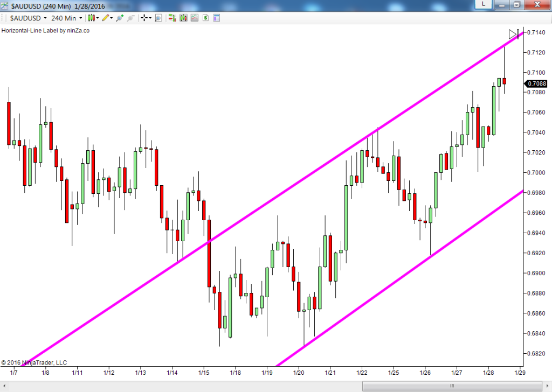This screenshot has height=392, width=552.
Task: Toggle the Chart Trader panel icon
Action: point(172,18)
